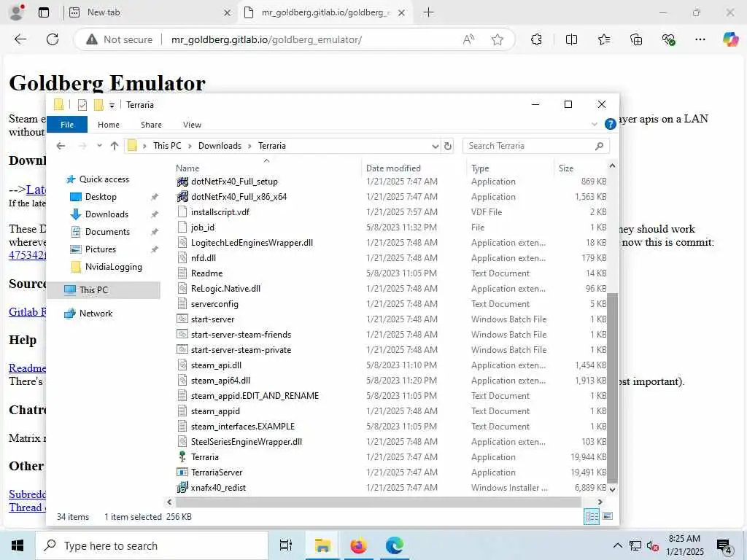
Task: Add page to favorites star
Action: [498, 39]
